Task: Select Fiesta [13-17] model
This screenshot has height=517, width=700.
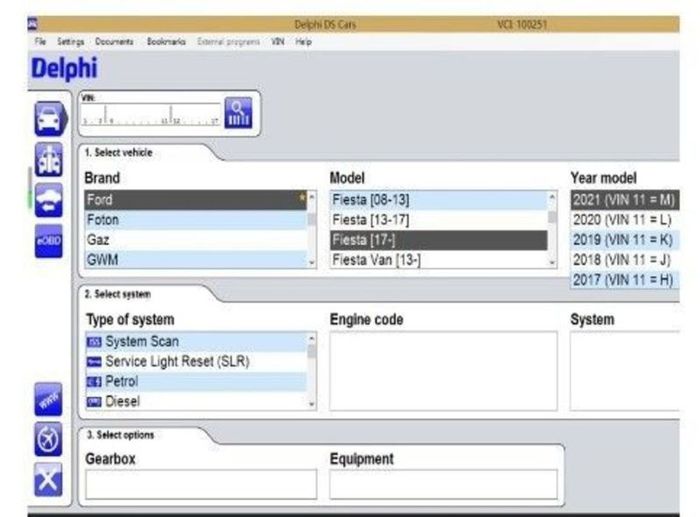Action: coord(439,220)
